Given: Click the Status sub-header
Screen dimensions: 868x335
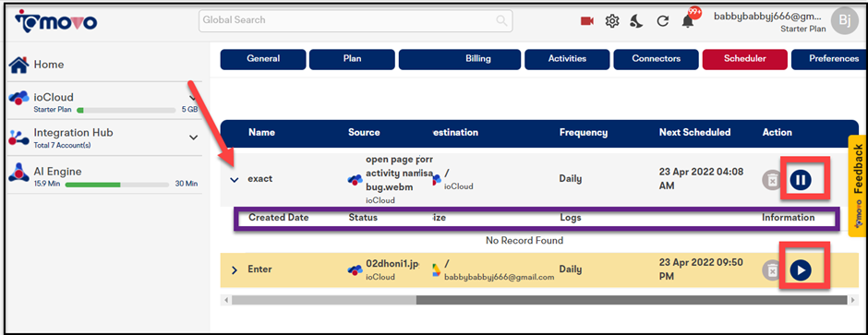Looking at the screenshot, I should (x=363, y=218).
